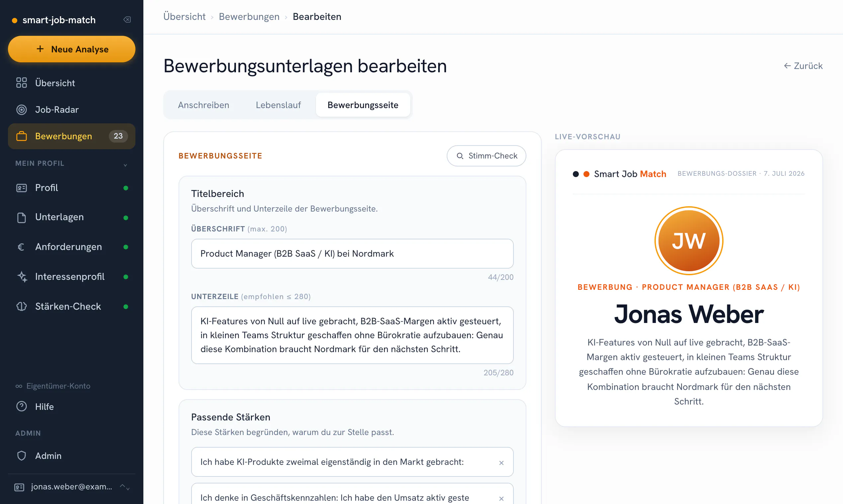This screenshot has height=504, width=843.
Task: Click the Titelbereich heading
Action: pyautogui.click(x=217, y=194)
